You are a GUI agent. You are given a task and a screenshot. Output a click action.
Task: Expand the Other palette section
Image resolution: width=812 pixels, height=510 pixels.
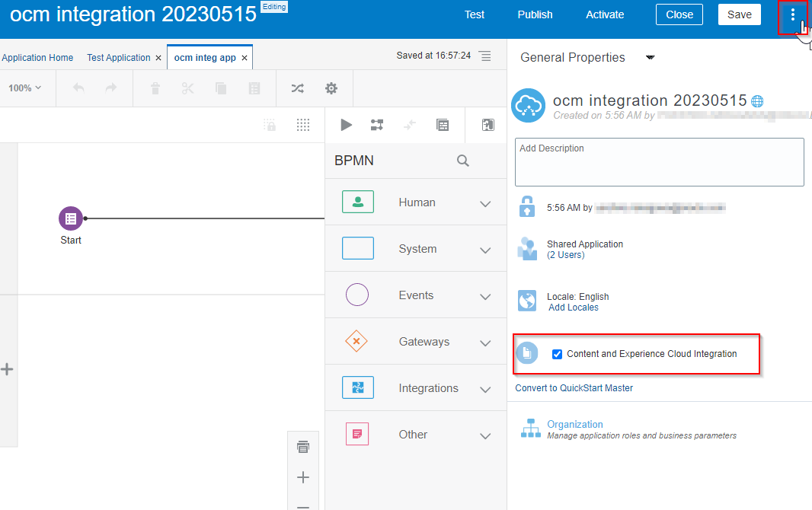pyautogui.click(x=485, y=436)
